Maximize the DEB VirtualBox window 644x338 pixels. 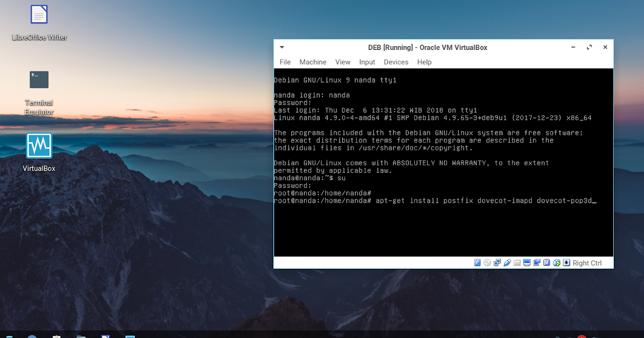pos(590,47)
